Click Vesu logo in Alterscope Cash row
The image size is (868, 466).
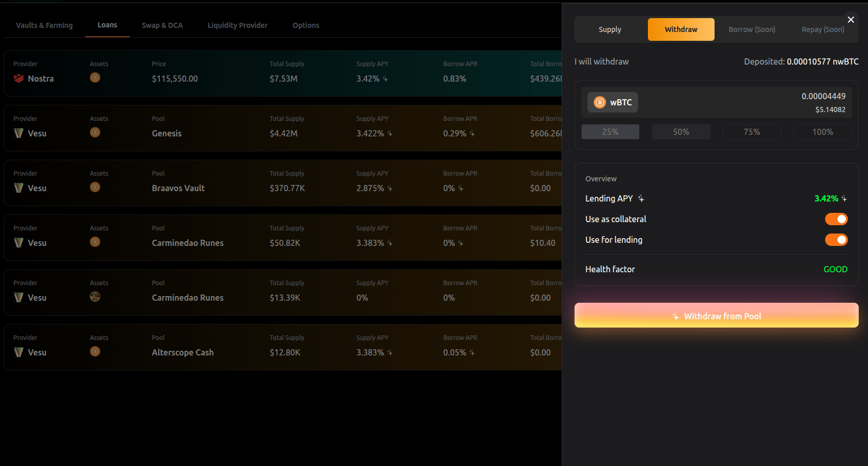pyautogui.click(x=19, y=352)
